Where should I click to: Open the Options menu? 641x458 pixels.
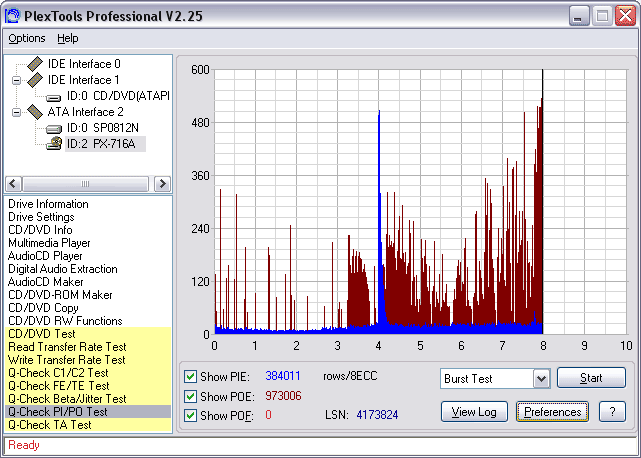point(27,38)
